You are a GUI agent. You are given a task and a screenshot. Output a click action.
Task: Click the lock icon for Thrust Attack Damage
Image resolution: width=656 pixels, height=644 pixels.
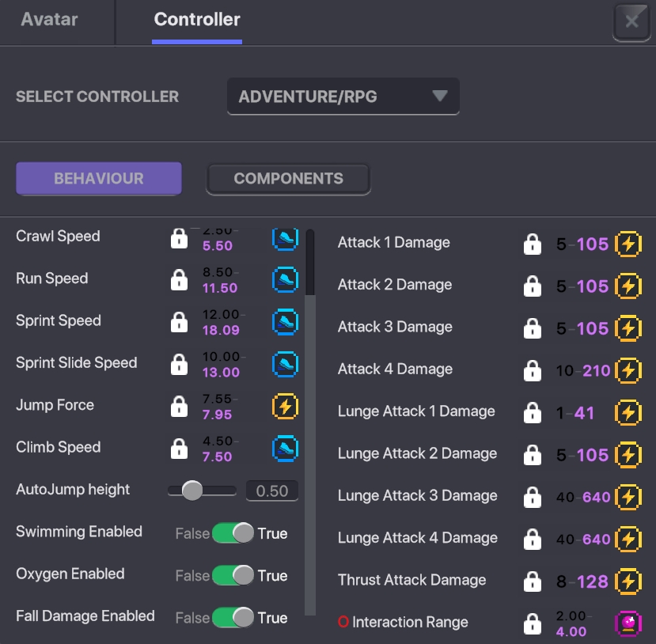coord(533,581)
